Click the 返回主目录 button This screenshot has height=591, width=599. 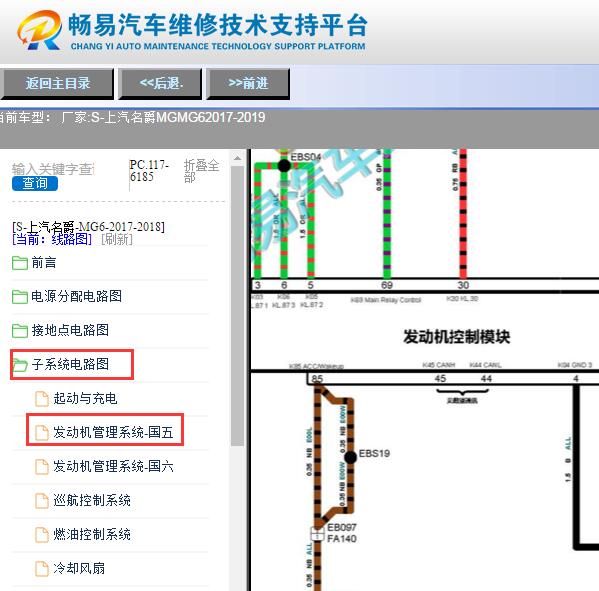click(x=57, y=84)
